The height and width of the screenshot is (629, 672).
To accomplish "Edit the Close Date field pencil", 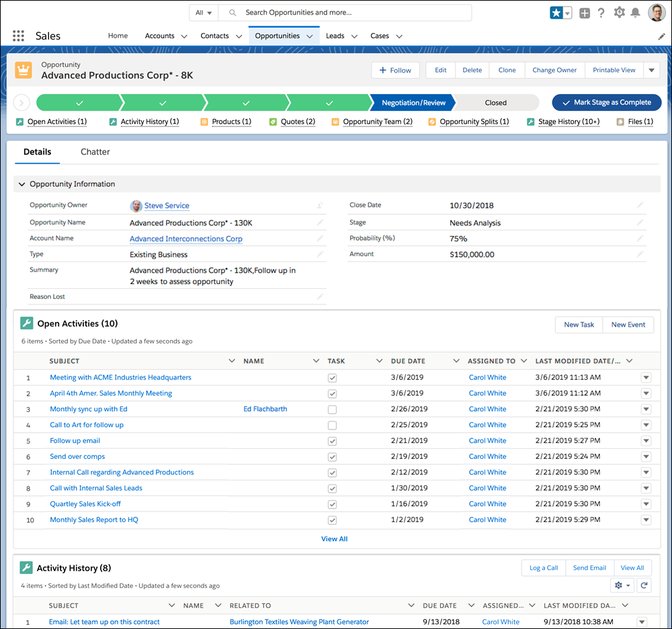I will point(640,205).
